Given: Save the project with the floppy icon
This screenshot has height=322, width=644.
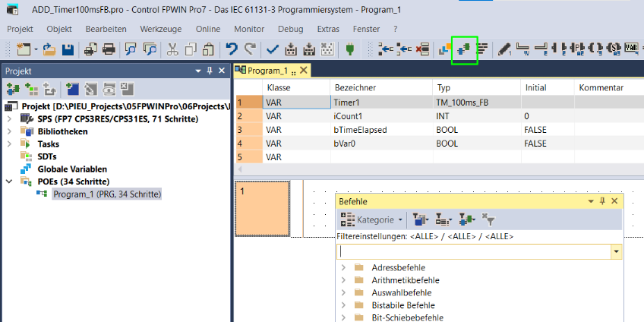Looking at the screenshot, I should [x=68, y=49].
